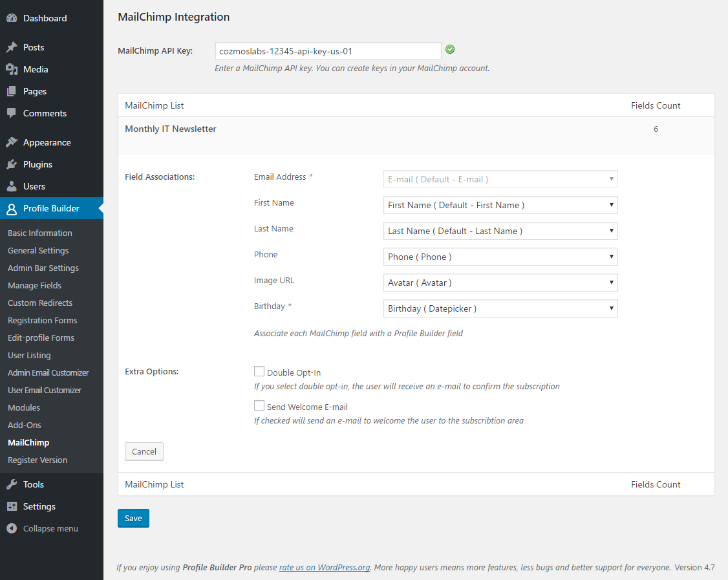The width and height of the screenshot is (728, 580).
Task: Open the First Name association dropdown
Action: (x=500, y=205)
